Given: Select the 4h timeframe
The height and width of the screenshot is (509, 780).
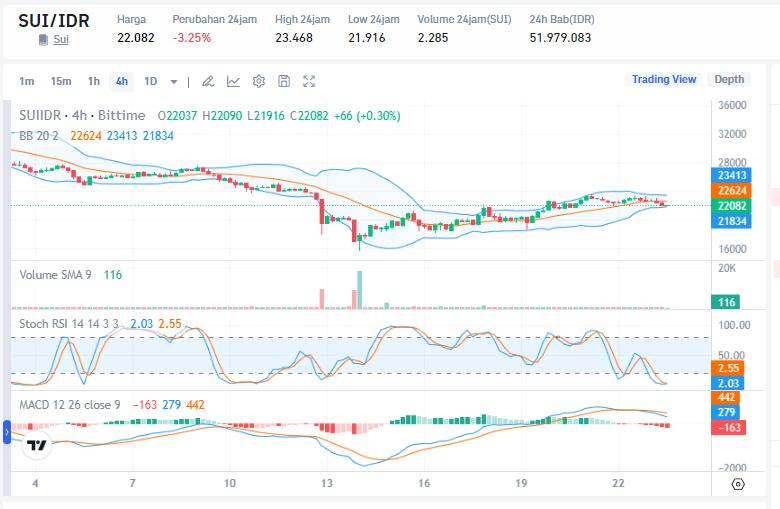Looking at the screenshot, I should [121, 81].
